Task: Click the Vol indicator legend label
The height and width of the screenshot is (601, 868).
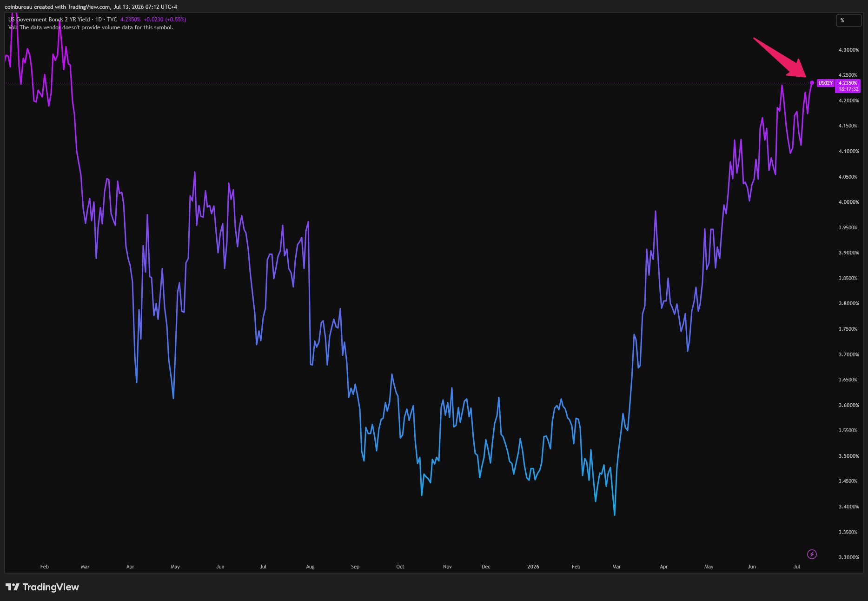Action: [x=13, y=27]
